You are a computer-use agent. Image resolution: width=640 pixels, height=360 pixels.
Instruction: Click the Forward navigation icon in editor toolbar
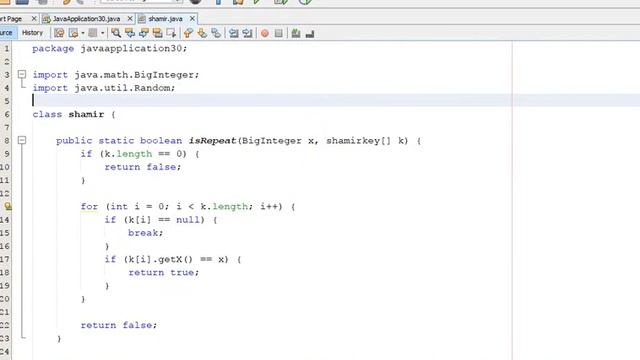click(x=93, y=33)
